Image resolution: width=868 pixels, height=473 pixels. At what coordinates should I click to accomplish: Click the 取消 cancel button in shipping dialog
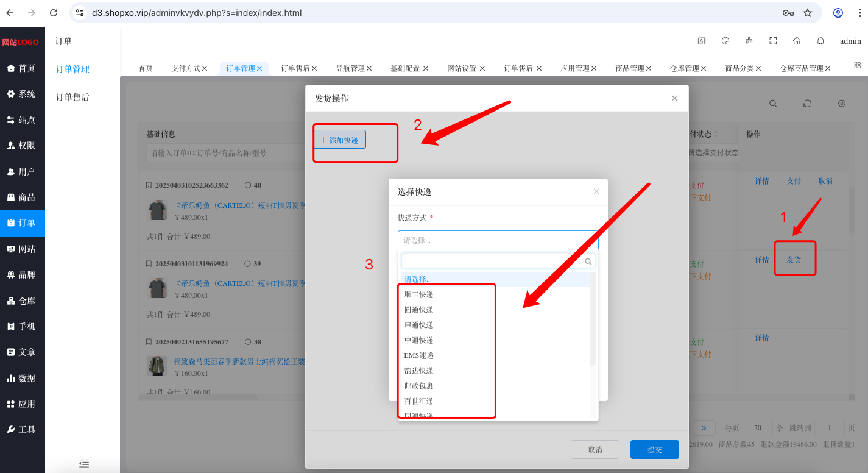pos(595,450)
